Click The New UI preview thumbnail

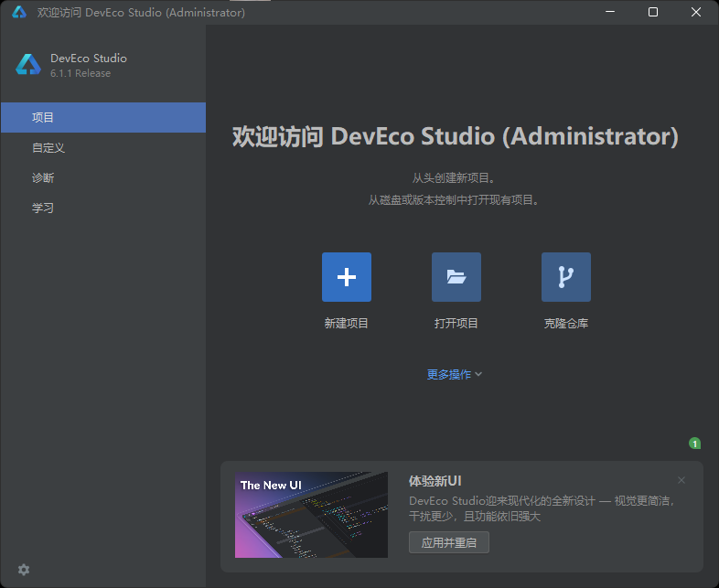point(311,515)
